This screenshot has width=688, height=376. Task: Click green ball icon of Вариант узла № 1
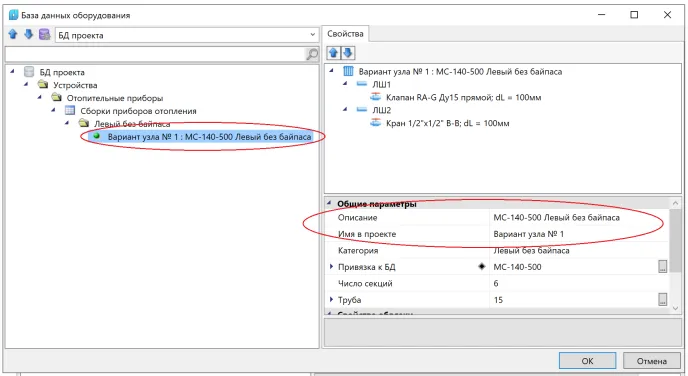point(97,136)
